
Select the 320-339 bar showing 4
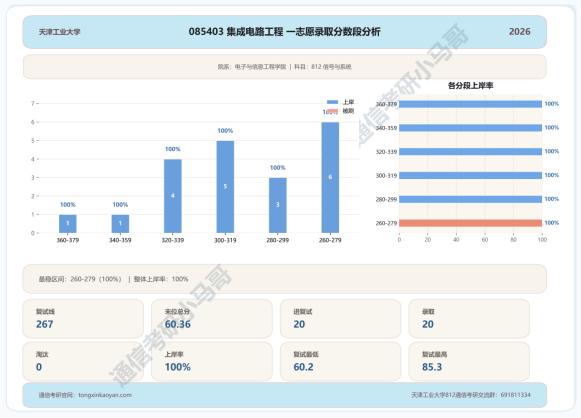click(x=173, y=196)
